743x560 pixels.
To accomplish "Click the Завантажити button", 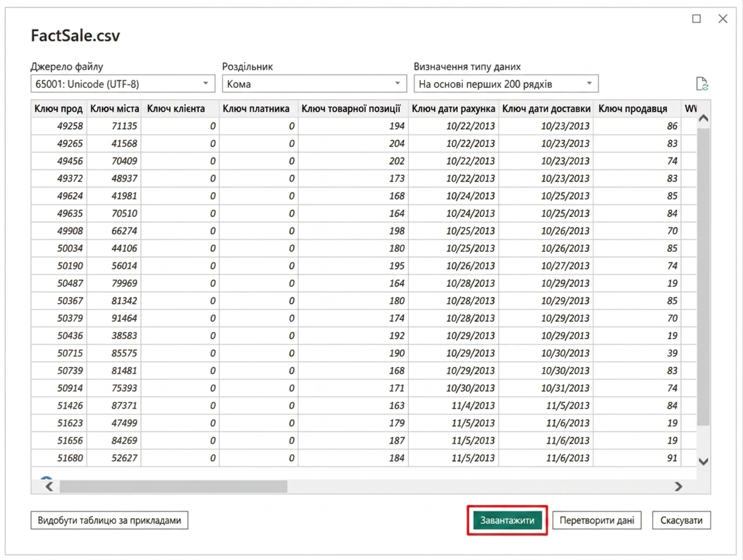I will point(507,520).
